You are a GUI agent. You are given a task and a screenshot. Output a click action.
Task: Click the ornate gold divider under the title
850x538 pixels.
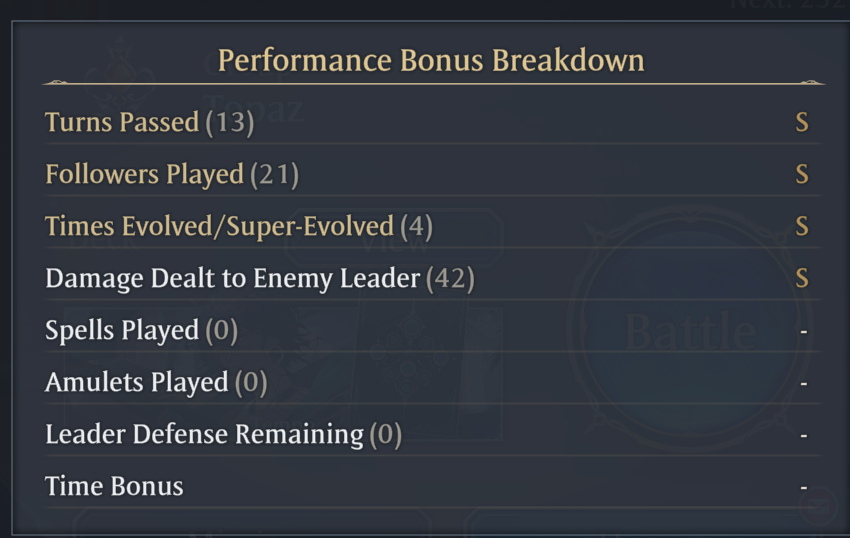coord(433,84)
